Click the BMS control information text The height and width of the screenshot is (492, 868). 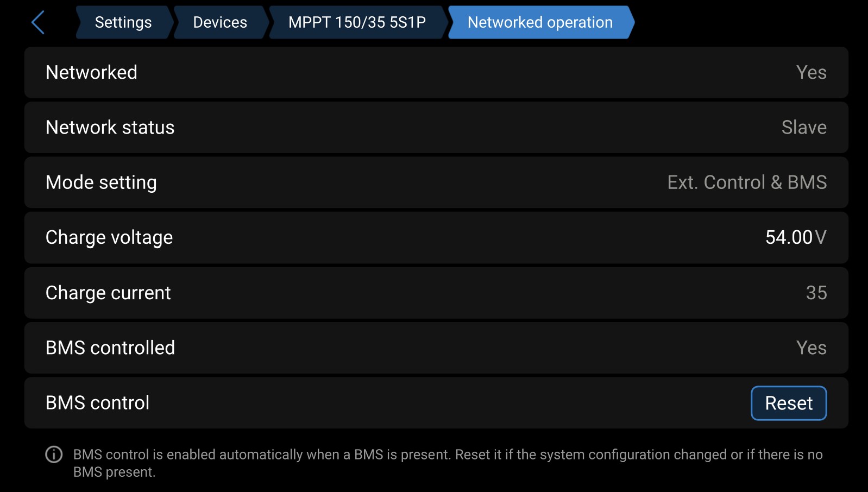[x=448, y=463]
